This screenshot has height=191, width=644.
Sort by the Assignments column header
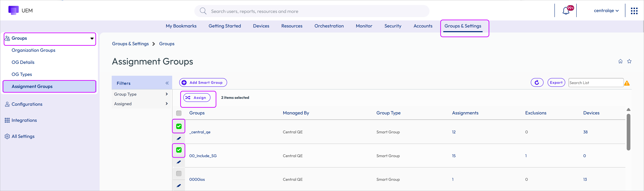[x=465, y=113]
